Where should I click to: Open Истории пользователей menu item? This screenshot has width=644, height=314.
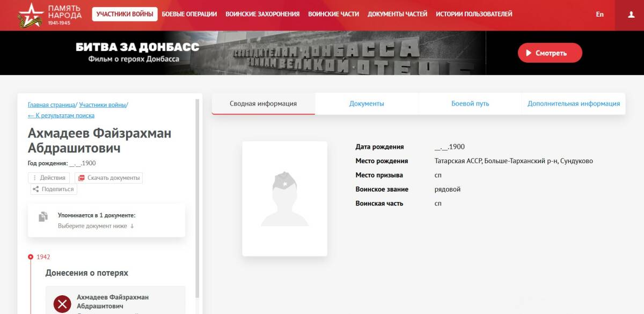point(474,14)
